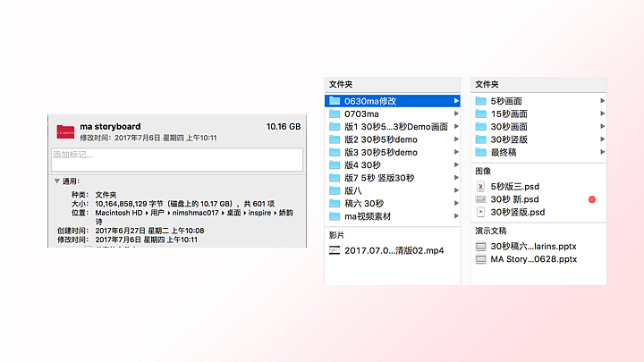The width and height of the screenshot is (644, 362).
Task: Select the 最终稿 folder name
Action: 503,152
